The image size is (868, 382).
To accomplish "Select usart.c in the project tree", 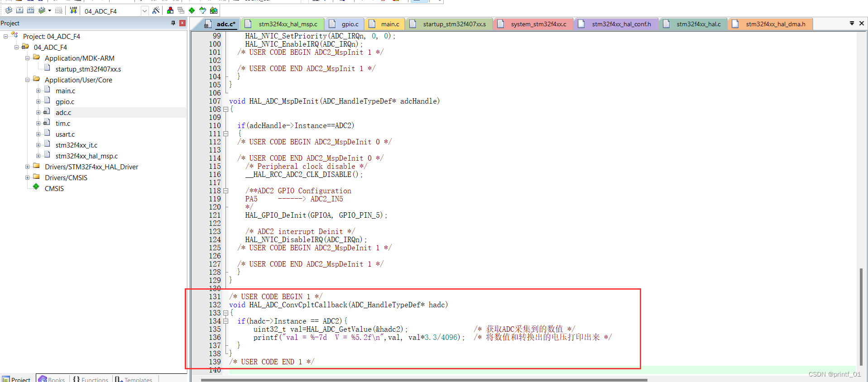I will click(x=65, y=134).
